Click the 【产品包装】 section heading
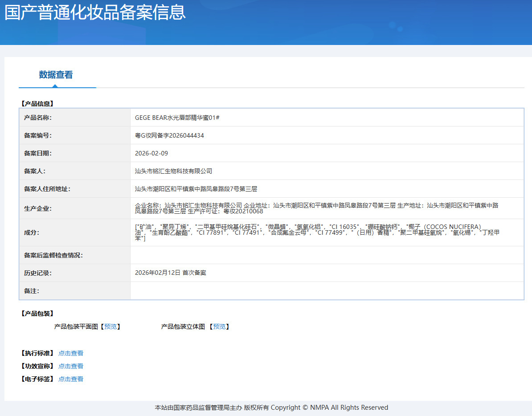 tap(37, 314)
